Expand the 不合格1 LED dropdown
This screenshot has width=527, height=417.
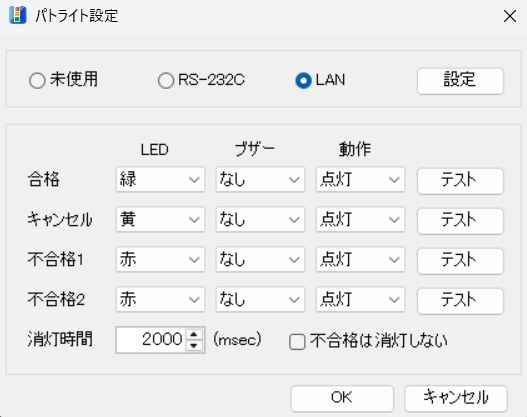point(160,259)
